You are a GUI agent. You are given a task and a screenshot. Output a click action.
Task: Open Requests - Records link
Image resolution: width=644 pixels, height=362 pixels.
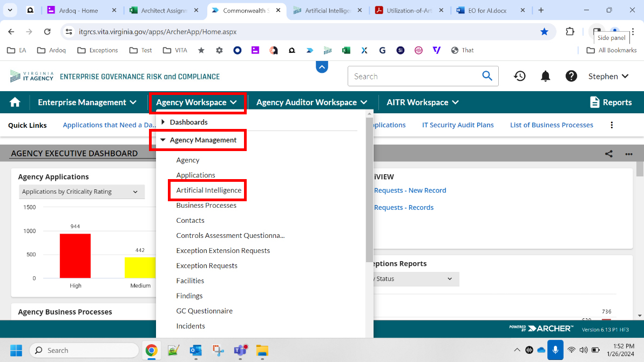404,208
